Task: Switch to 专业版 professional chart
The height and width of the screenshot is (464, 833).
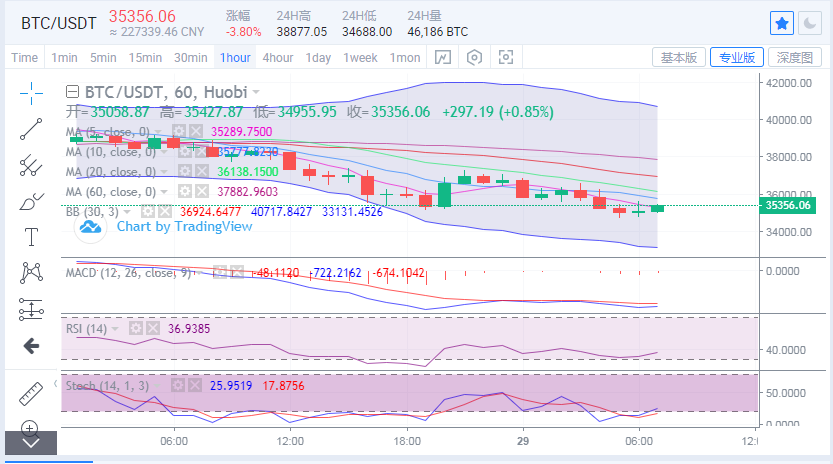Action: [737, 57]
